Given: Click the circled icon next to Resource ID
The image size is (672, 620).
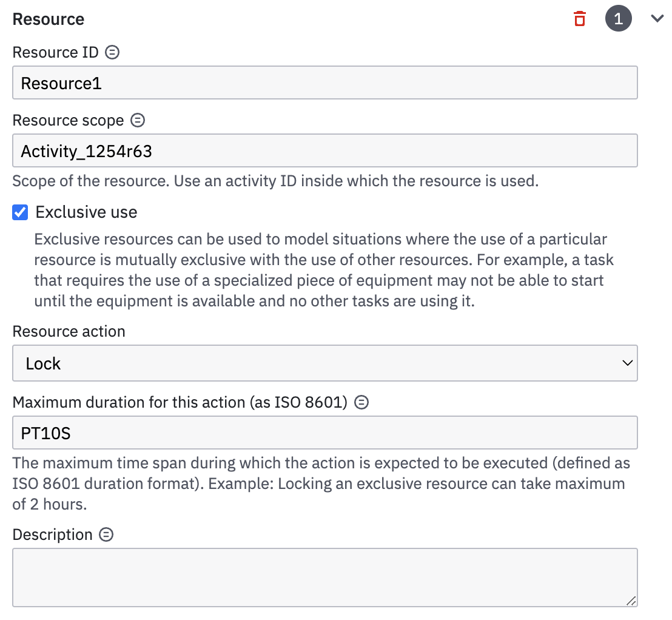Looking at the screenshot, I should 112,52.
